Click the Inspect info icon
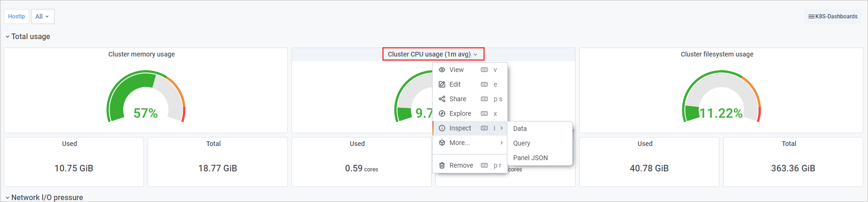 pos(442,128)
